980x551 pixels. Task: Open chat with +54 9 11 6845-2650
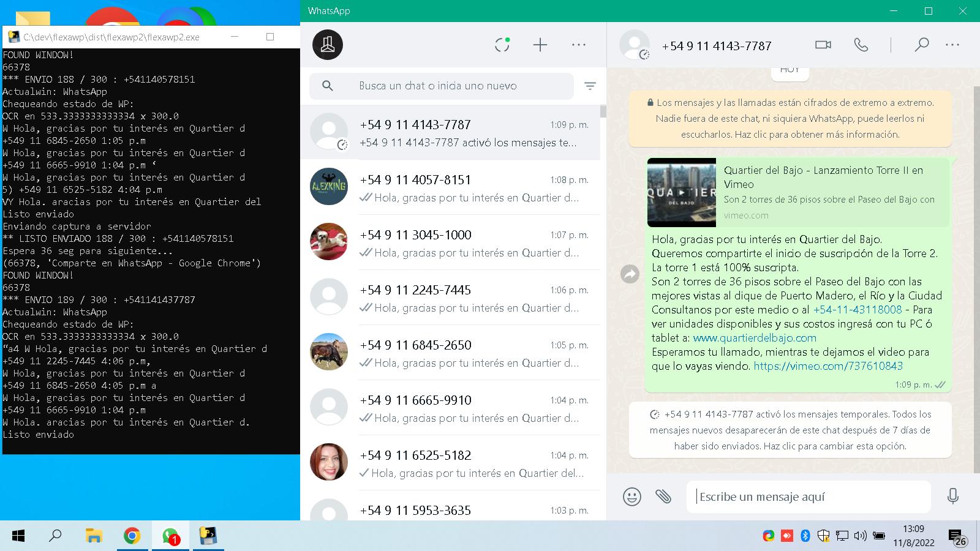pyautogui.click(x=450, y=353)
